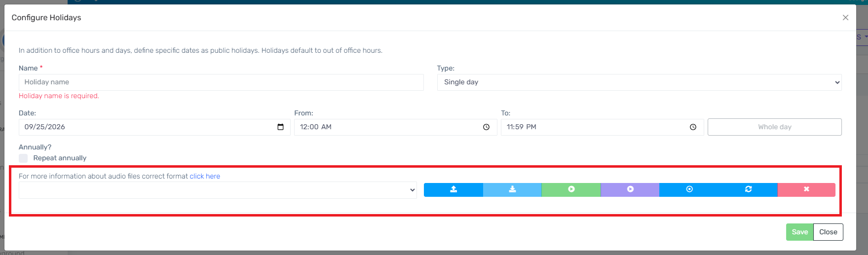
Task: Click the green Save button
Action: [799, 232]
